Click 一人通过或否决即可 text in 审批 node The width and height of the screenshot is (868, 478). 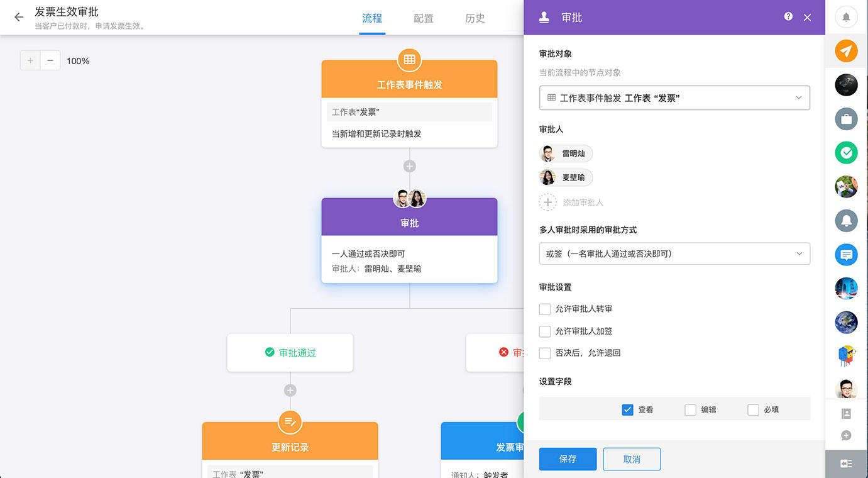coord(368,254)
